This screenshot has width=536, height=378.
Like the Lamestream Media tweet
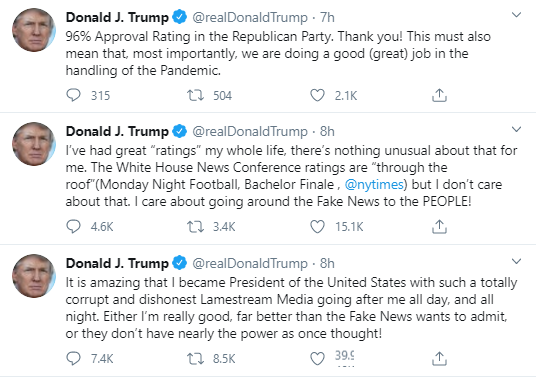[x=317, y=359]
